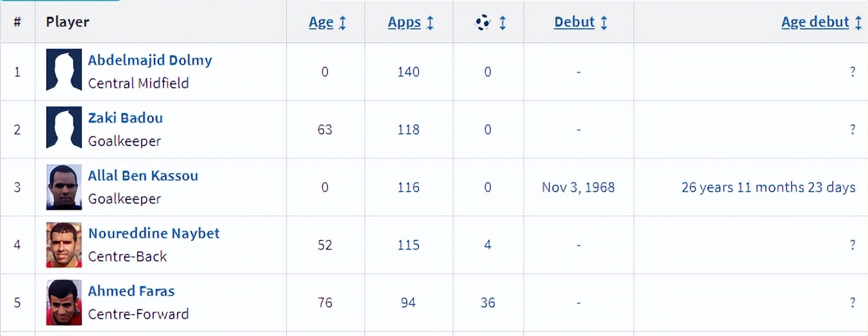Click Noureddine Naybet's photo
This screenshot has width=868, height=336.
tap(64, 244)
